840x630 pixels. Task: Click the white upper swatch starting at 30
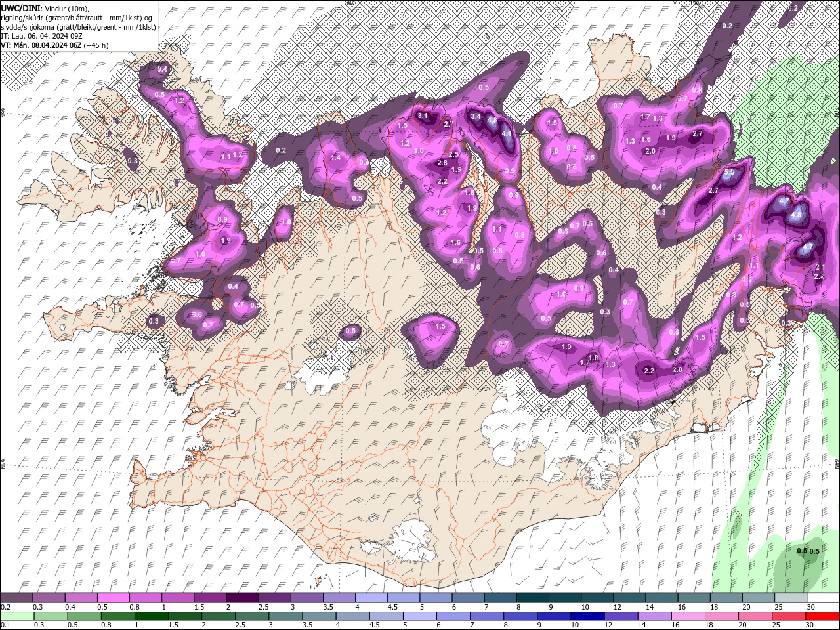pyautogui.click(x=822, y=598)
